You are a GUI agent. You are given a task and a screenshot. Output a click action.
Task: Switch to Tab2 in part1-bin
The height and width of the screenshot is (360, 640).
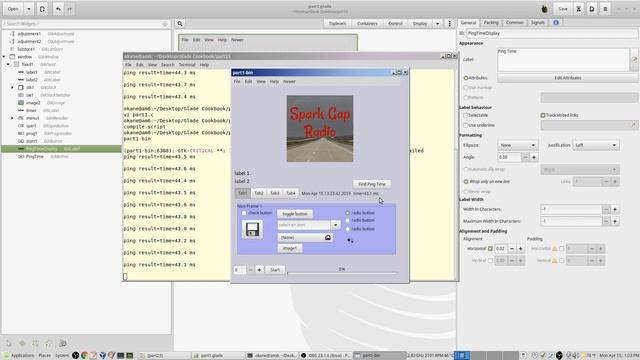259,193
